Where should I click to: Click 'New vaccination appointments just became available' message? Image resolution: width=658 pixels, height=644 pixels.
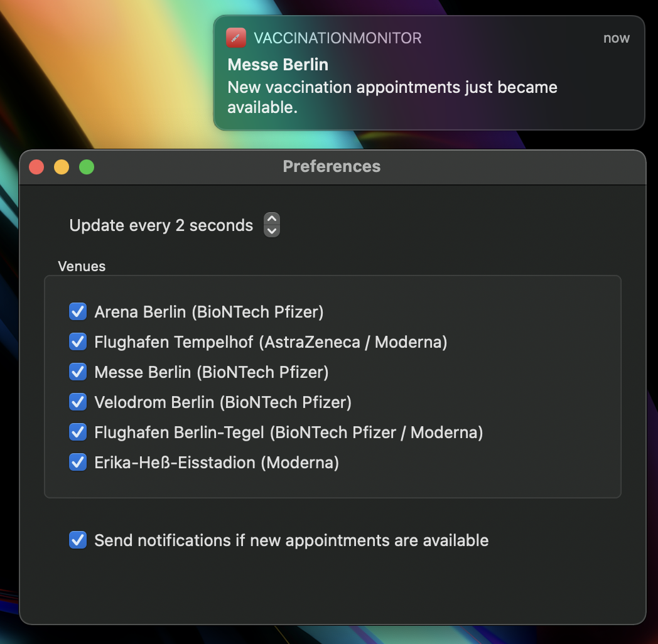[x=392, y=97]
